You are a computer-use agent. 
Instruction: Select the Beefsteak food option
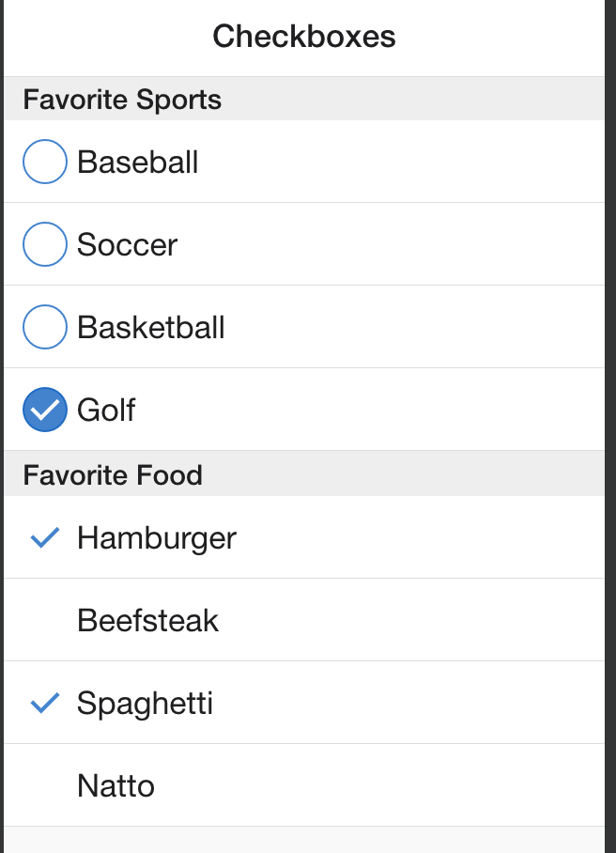pos(304,620)
